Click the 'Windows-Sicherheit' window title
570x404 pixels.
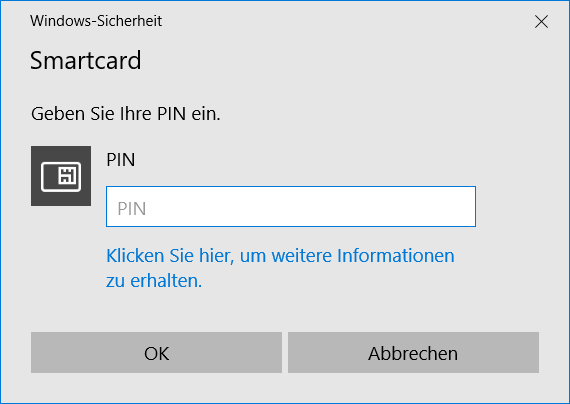(x=96, y=21)
